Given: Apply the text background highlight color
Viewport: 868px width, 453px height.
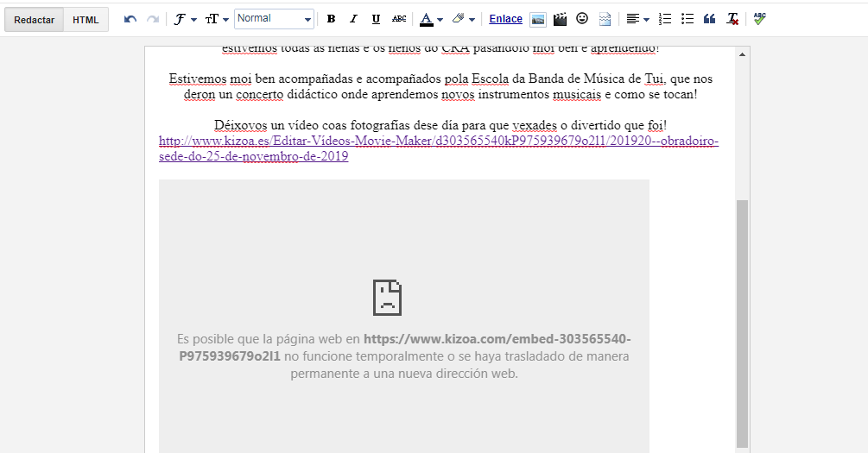Looking at the screenshot, I should [458, 19].
